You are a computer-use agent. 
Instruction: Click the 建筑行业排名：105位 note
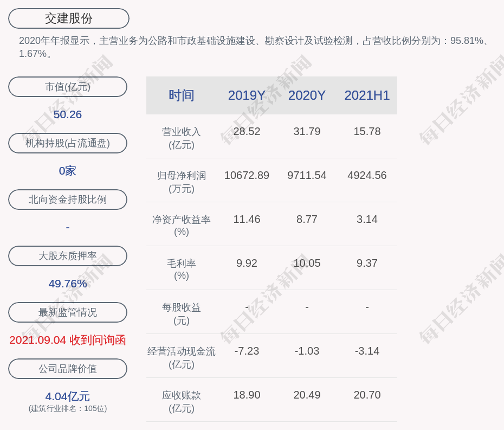click(68, 408)
